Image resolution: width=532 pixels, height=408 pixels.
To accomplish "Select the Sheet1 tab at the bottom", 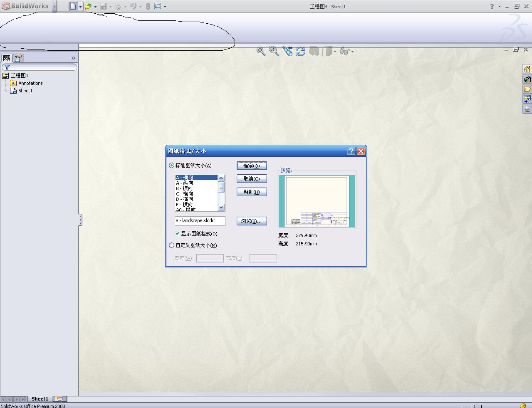I will coord(40,399).
